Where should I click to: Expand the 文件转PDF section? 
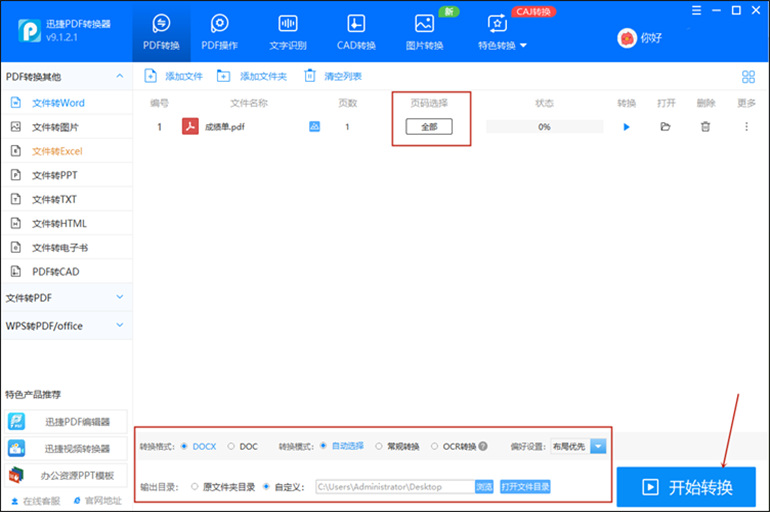coord(66,297)
